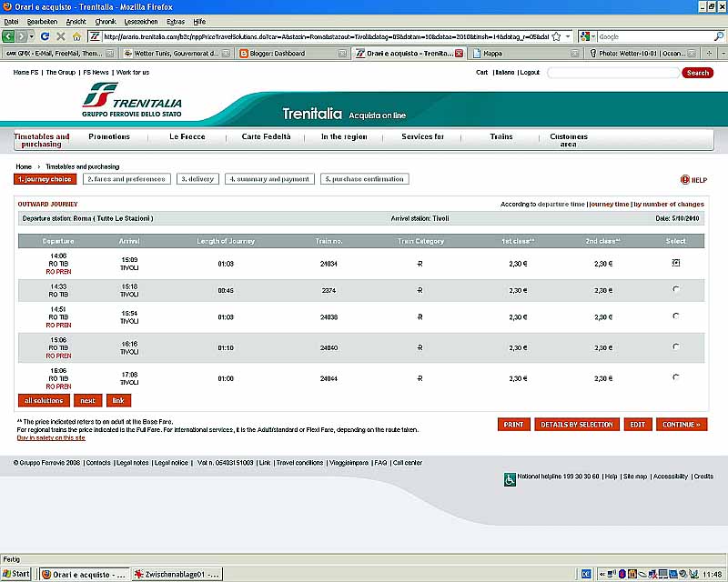Viewport: 728px width, 582px height.
Task: Open the address bar history dropdown
Action: (x=568, y=36)
